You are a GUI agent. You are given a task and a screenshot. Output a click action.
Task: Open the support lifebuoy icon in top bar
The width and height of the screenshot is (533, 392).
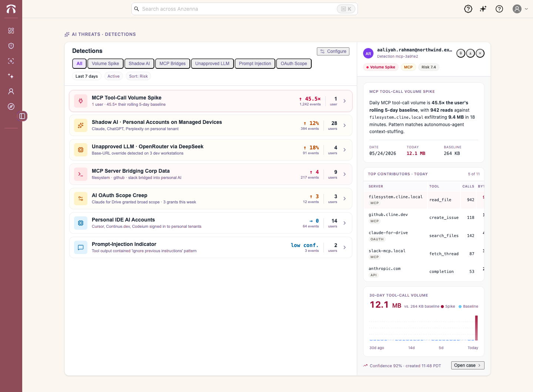coord(468,9)
